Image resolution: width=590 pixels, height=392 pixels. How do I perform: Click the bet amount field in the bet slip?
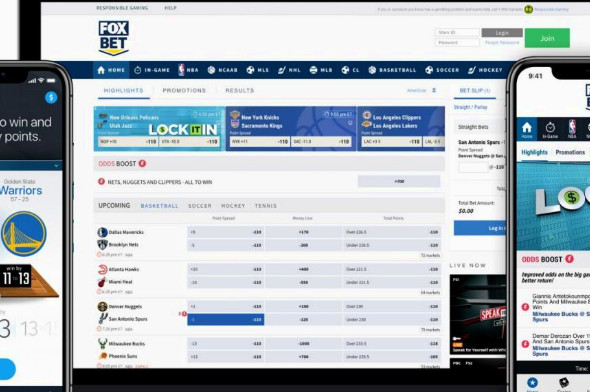pos(473,167)
